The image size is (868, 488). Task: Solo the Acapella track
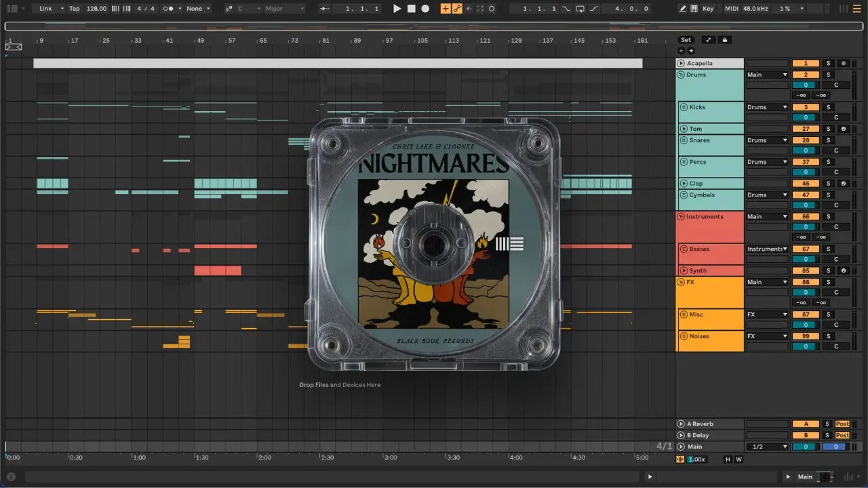pyautogui.click(x=828, y=63)
